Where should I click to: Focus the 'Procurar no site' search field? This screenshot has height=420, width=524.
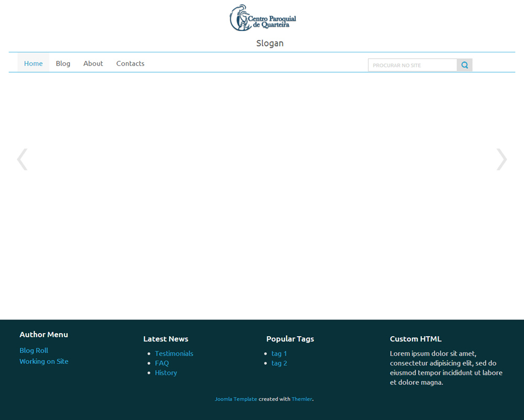412,65
